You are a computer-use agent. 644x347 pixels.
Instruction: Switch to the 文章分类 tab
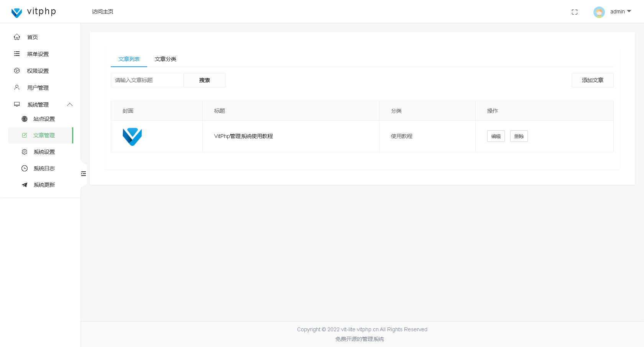coord(166,59)
